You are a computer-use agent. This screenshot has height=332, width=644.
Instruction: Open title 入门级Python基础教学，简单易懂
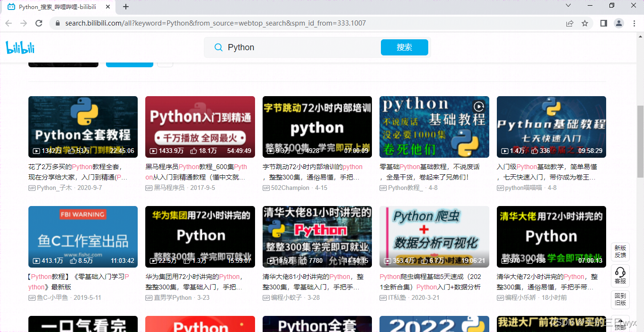pyautogui.click(x=547, y=172)
